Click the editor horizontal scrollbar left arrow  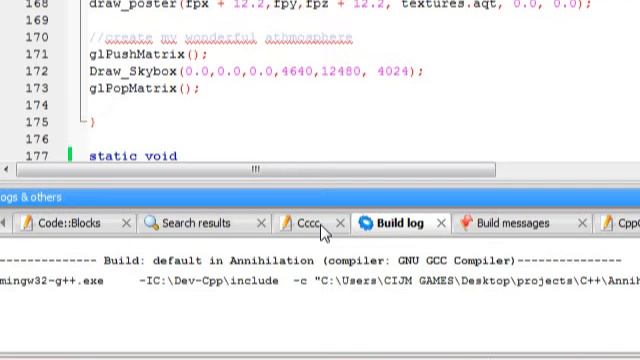(x=6, y=169)
